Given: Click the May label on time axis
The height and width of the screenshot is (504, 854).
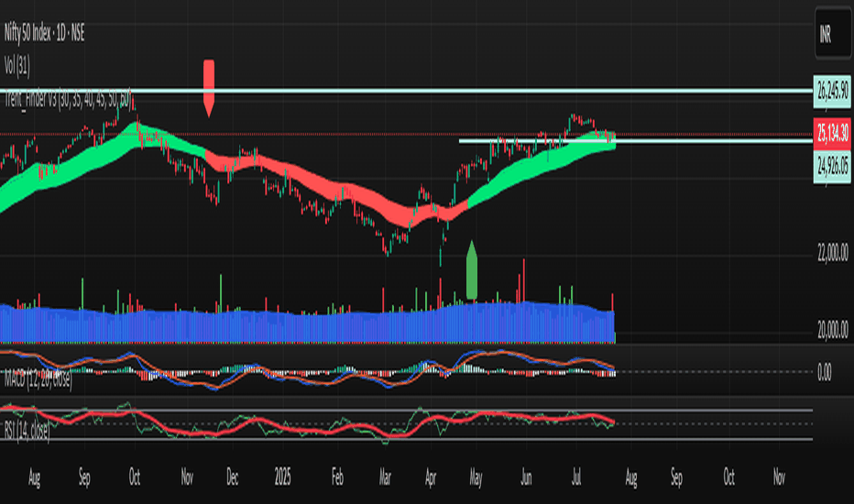Looking at the screenshot, I should click(476, 477).
